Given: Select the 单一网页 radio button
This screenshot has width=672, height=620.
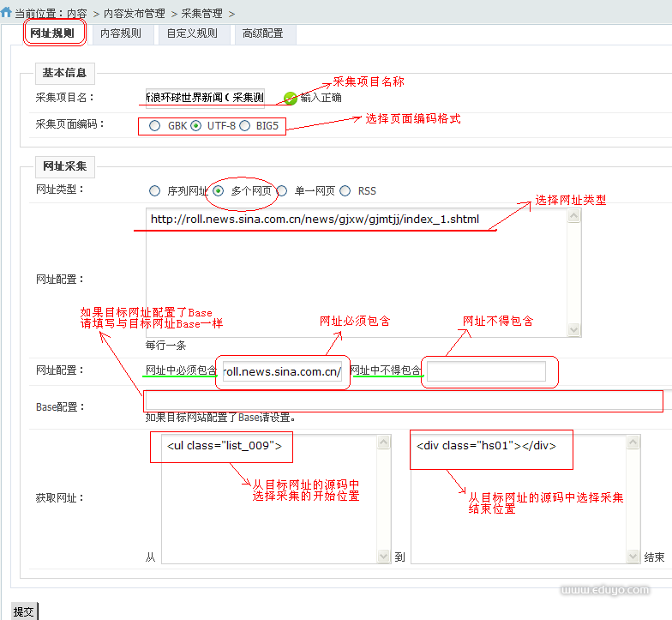Looking at the screenshot, I should (282, 191).
